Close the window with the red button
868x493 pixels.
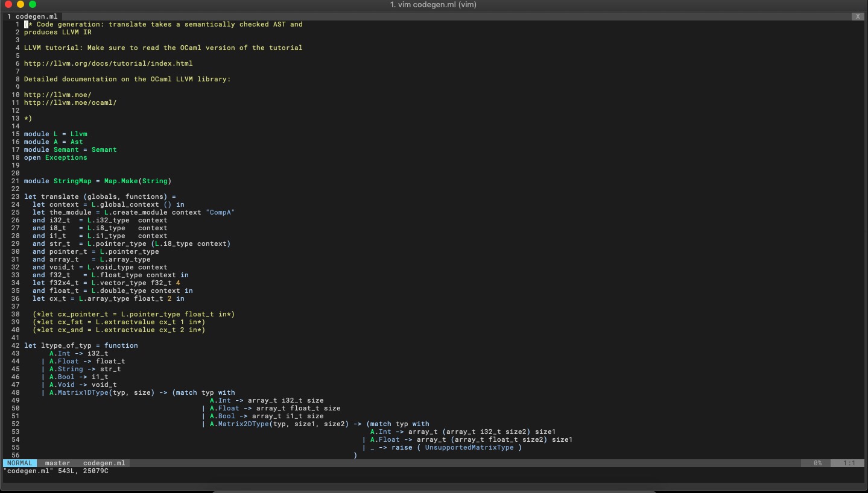click(8, 4)
